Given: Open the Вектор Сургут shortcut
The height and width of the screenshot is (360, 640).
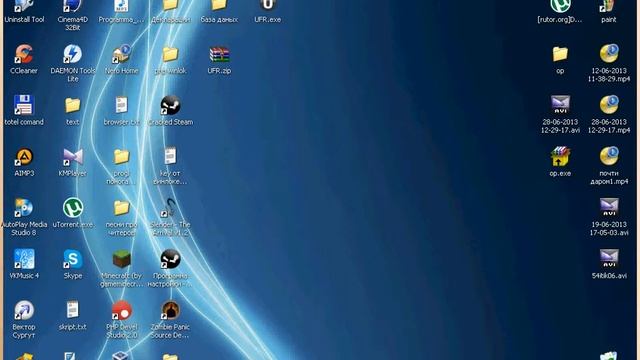Looking at the screenshot, I should [24, 310].
